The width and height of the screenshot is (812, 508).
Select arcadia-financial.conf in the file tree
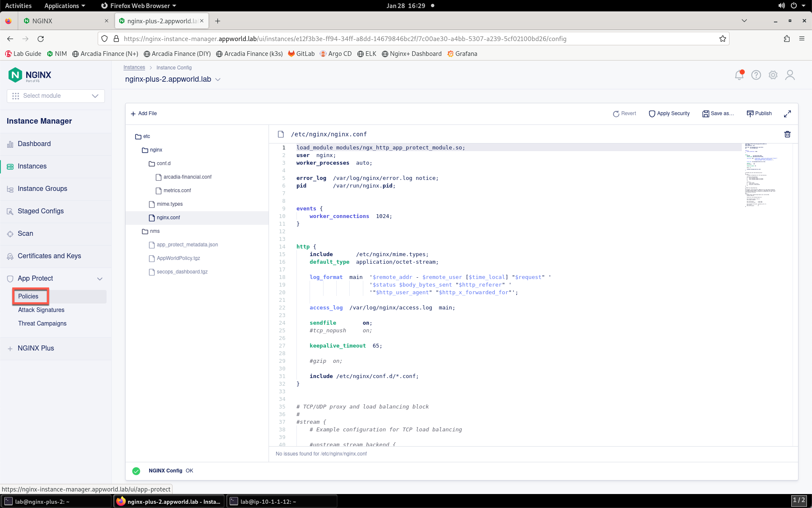(187, 177)
